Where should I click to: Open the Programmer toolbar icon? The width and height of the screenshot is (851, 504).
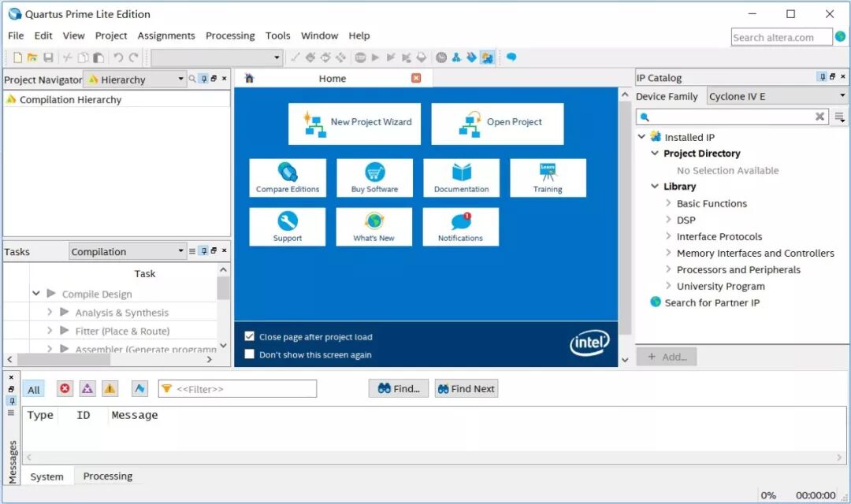pyautogui.click(x=472, y=57)
